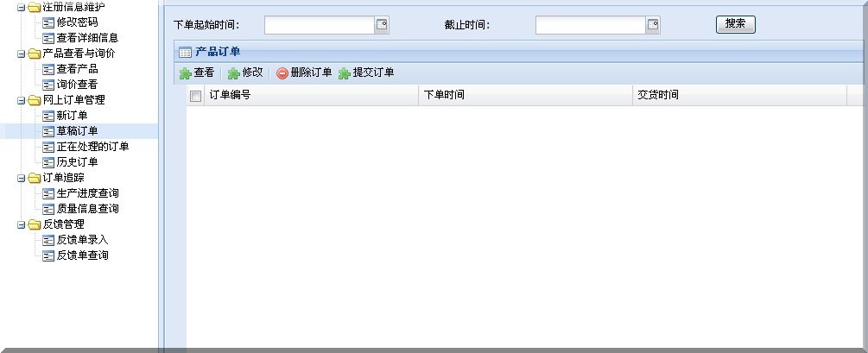868x353 pixels.
Task: Click the 修改 toolbar icon
Action: tap(233, 73)
